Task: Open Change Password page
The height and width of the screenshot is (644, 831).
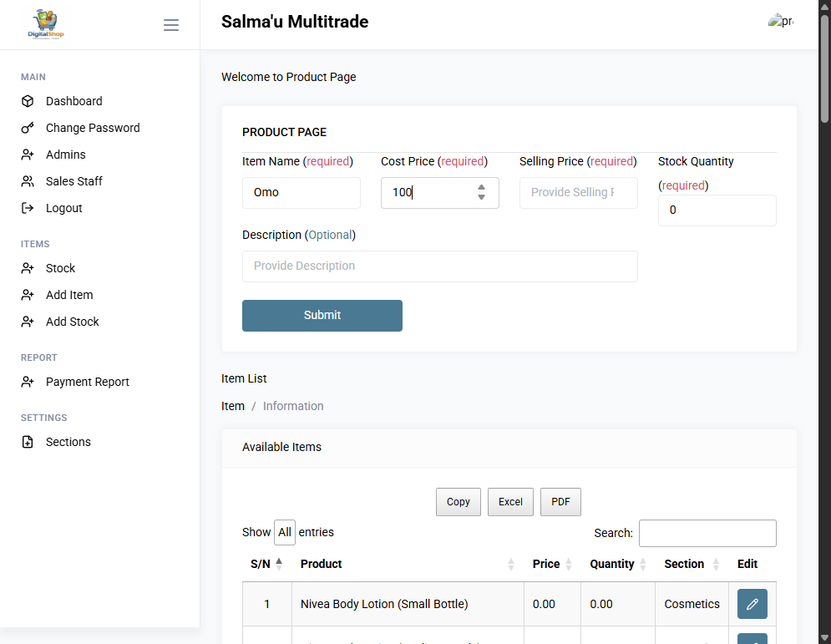Action: click(x=93, y=128)
